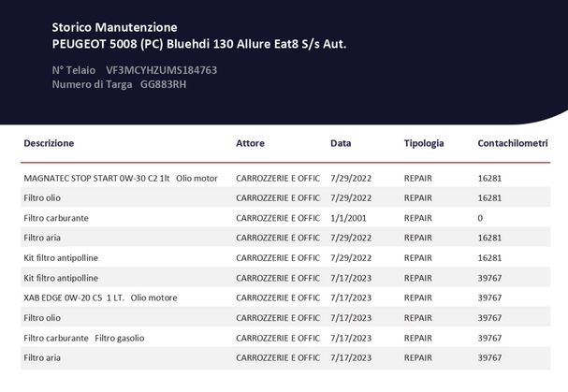Select the license plate GG883RH
The image size is (568, 392).
point(164,84)
